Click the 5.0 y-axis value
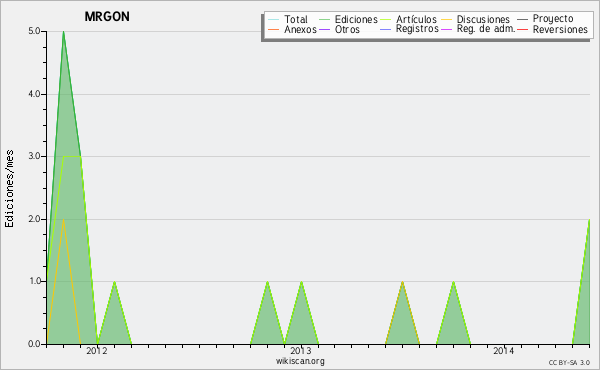 (x=34, y=31)
